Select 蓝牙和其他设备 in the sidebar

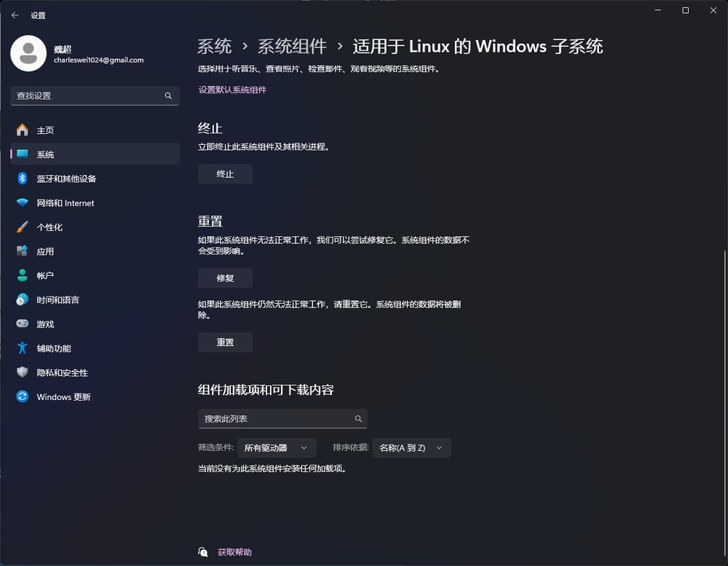point(95,178)
